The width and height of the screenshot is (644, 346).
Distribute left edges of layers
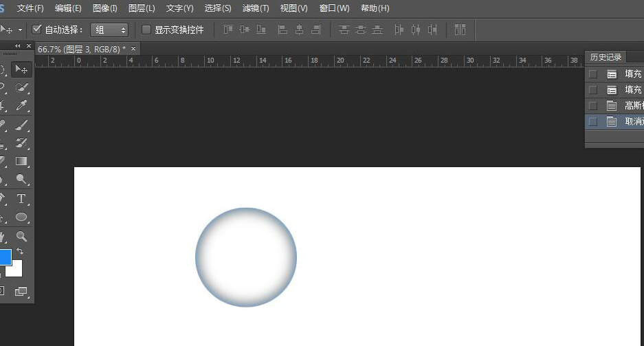coord(399,30)
